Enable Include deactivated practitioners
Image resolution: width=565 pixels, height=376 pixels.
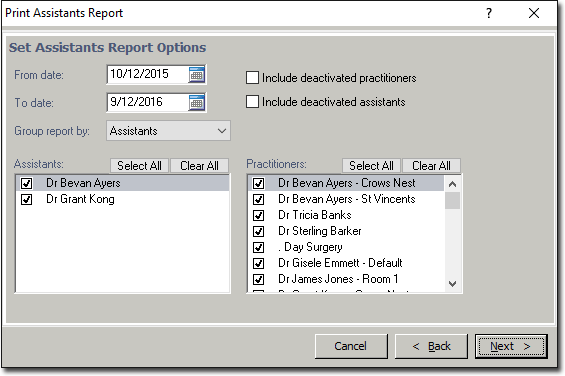(x=252, y=78)
